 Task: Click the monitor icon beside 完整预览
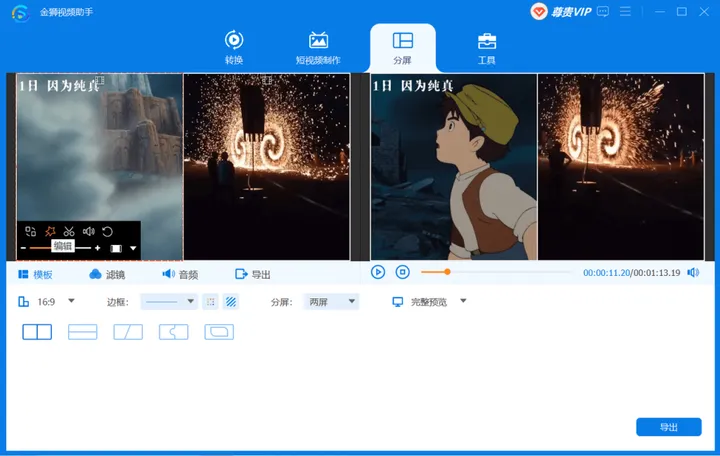[398, 302]
